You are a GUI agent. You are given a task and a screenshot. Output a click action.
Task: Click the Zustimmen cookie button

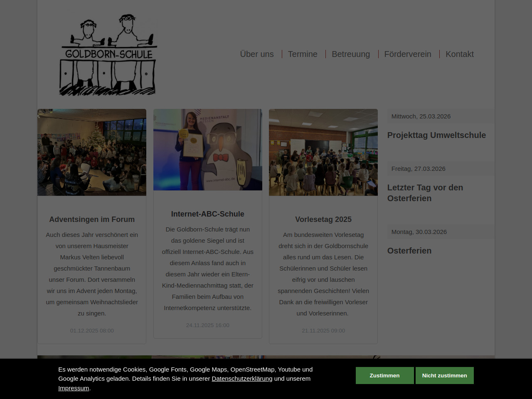coord(384,375)
